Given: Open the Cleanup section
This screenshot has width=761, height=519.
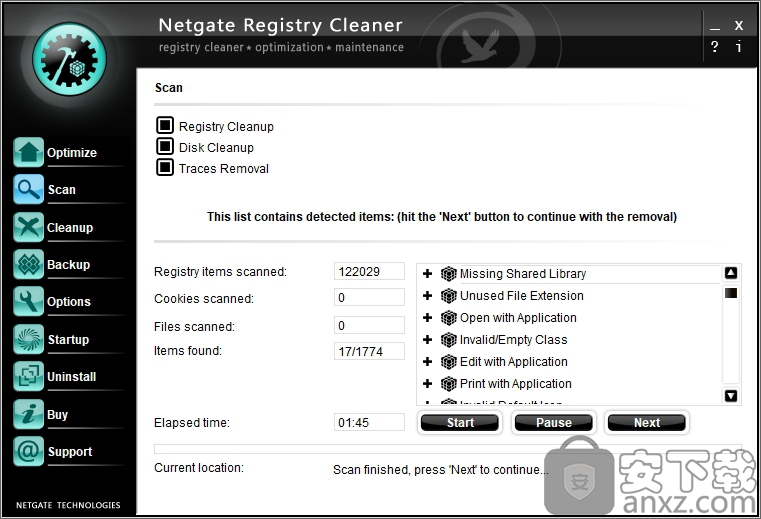Looking at the screenshot, I should [70, 228].
